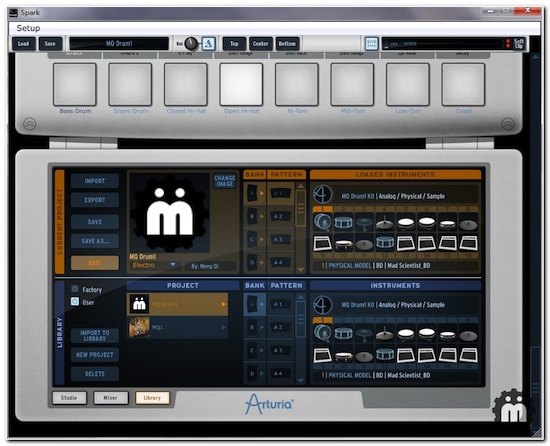The width and height of the screenshot is (550, 446).
Task: Select hi-hat icon in Loaded Instruments slot 4
Action: 385,222
